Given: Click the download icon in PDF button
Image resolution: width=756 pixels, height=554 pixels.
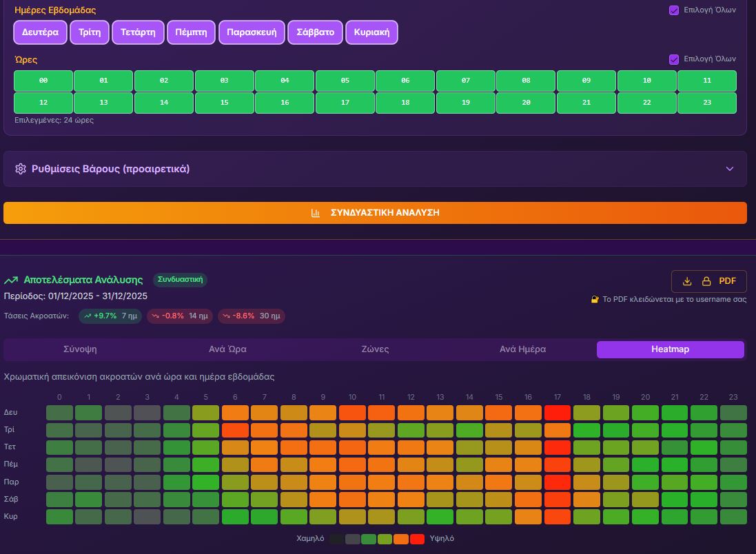Looking at the screenshot, I should (687, 281).
